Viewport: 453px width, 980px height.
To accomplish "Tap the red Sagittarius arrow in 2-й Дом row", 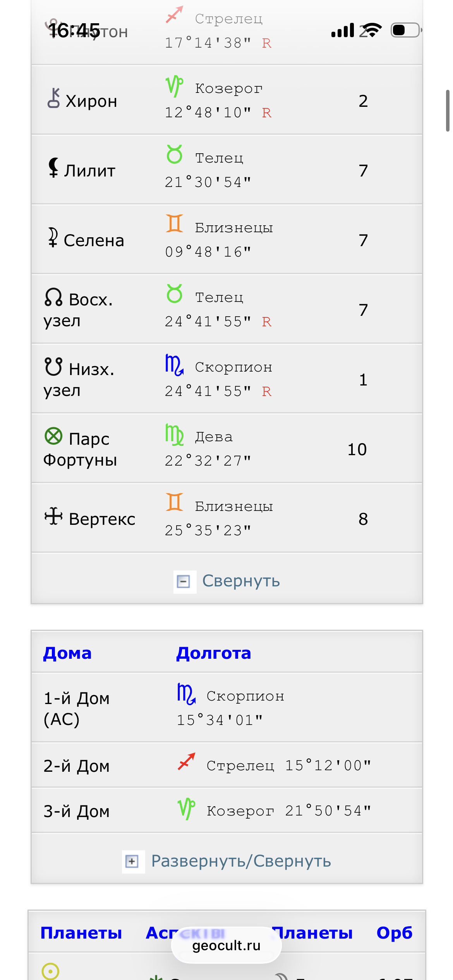I will [x=186, y=762].
